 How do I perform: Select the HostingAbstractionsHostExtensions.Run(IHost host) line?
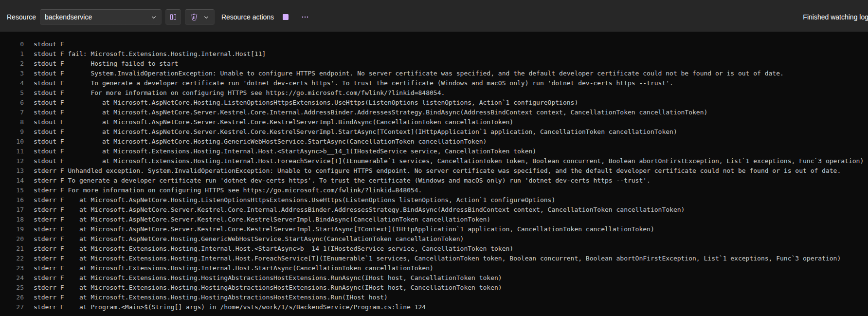(233, 297)
